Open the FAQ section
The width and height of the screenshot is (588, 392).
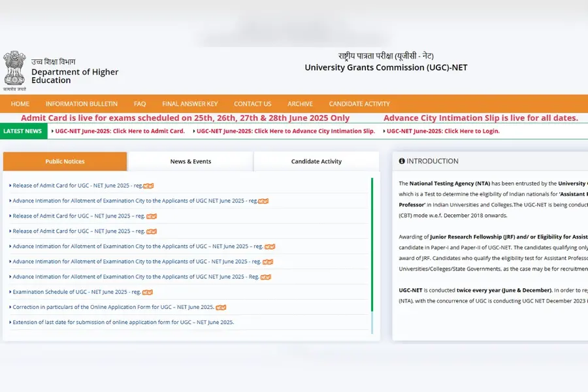click(x=139, y=103)
